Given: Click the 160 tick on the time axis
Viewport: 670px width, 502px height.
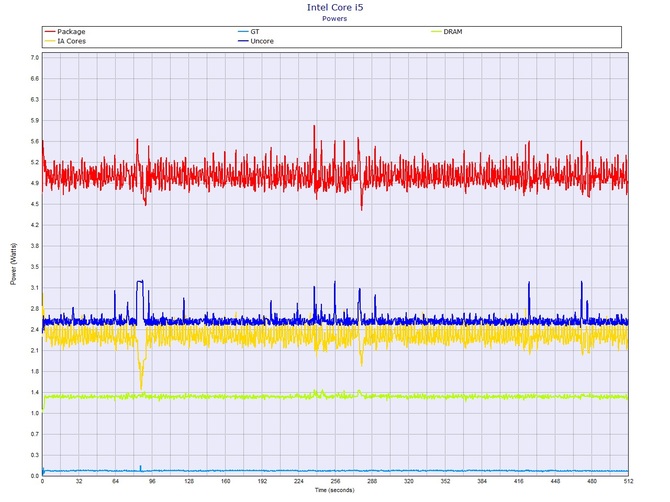Looking at the screenshot, I should pos(226,481).
